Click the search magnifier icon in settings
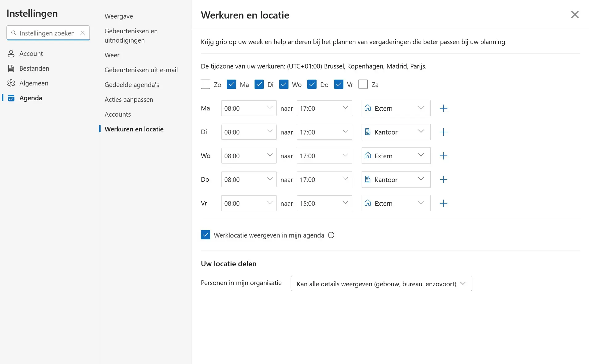The width and height of the screenshot is (589, 364). [14, 33]
